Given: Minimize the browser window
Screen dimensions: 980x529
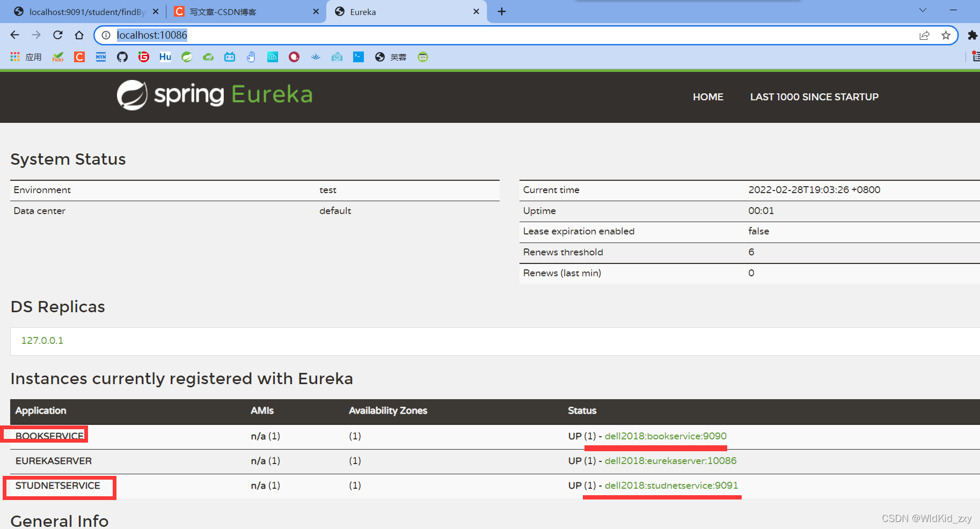Looking at the screenshot, I should pos(954,10).
